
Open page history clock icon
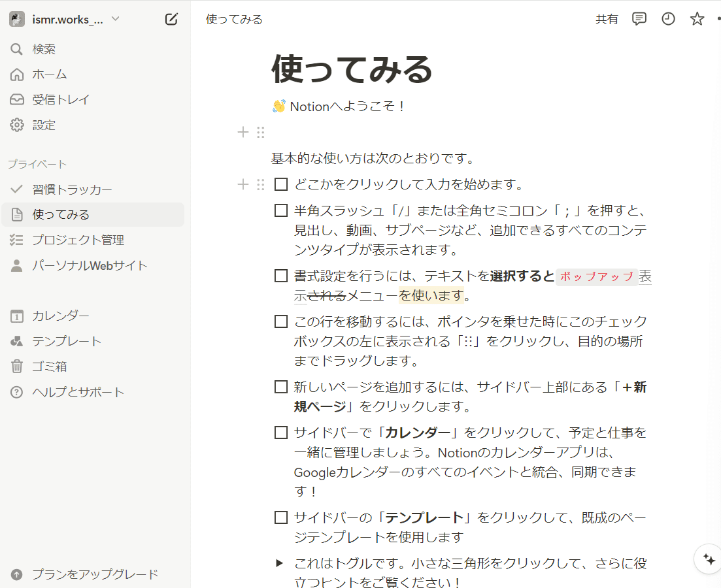(668, 19)
